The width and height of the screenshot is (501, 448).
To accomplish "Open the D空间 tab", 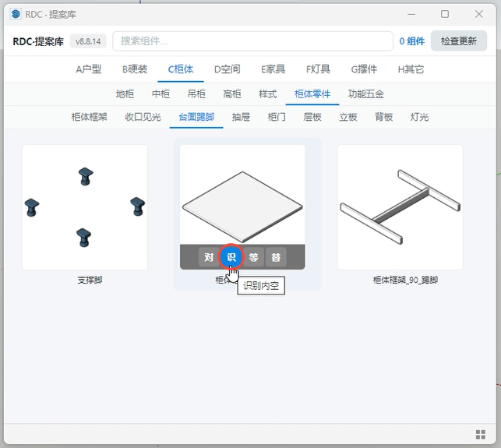I will 227,69.
